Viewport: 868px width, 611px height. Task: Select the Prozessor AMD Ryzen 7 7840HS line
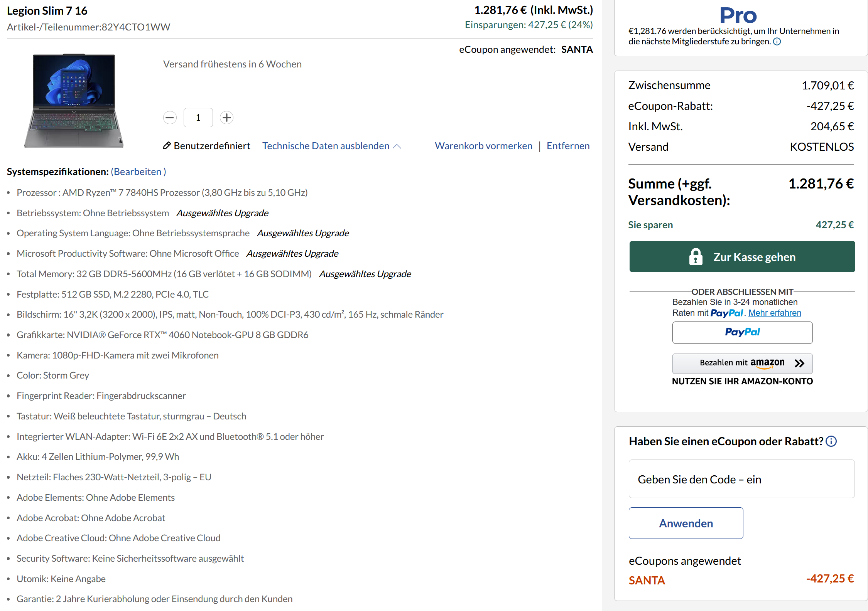point(162,192)
